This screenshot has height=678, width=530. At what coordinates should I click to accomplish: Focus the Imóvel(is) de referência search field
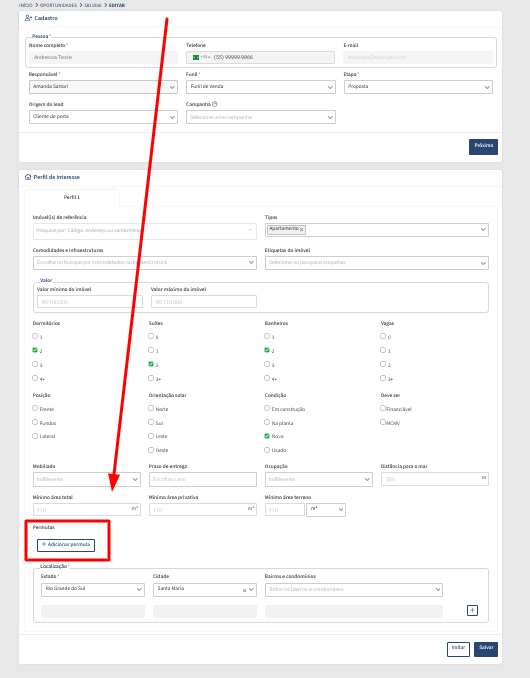(144, 231)
